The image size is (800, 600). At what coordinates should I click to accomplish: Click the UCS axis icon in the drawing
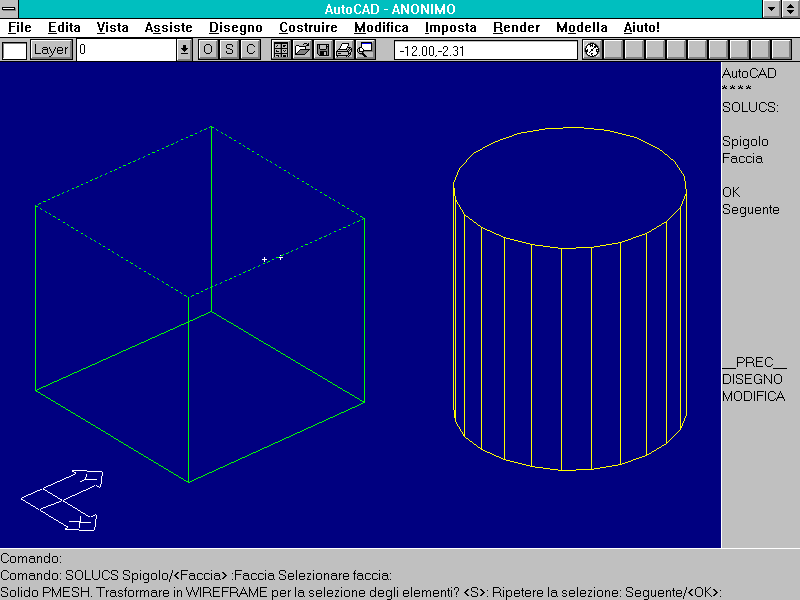point(62,501)
